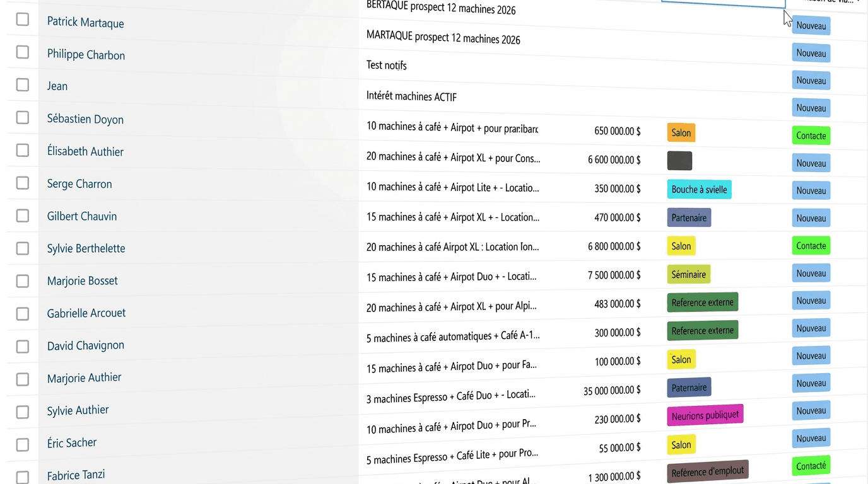Image resolution: width=868 pixels, height=484 pixels.
Task: Tick the checkbox for Gabrielle Arcouet
Action: point(23,313)
